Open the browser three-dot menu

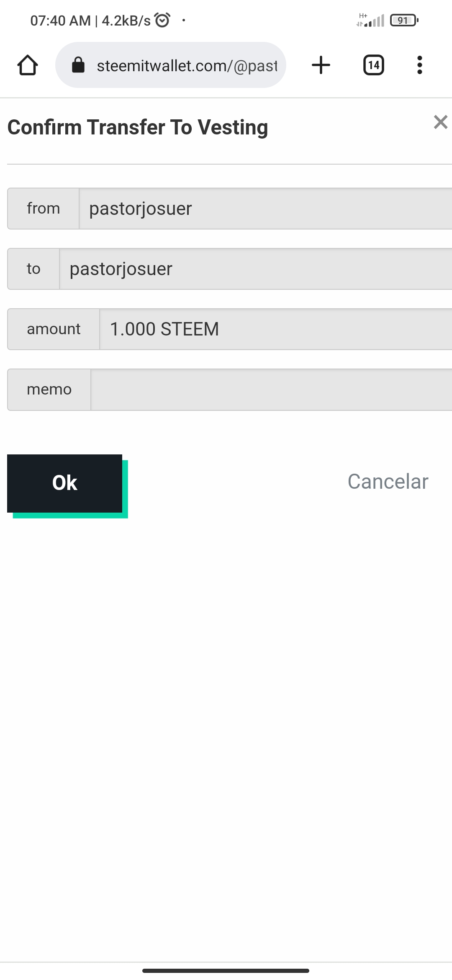(x=419, y=65)
